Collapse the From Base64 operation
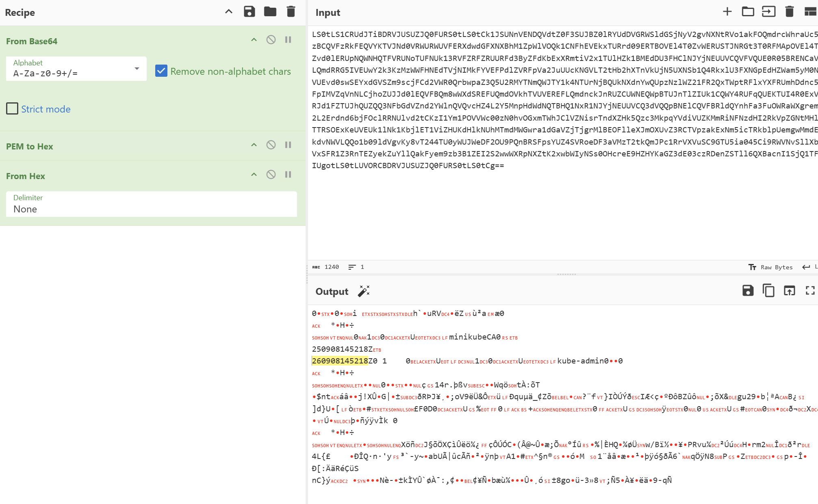 [254, 40]
